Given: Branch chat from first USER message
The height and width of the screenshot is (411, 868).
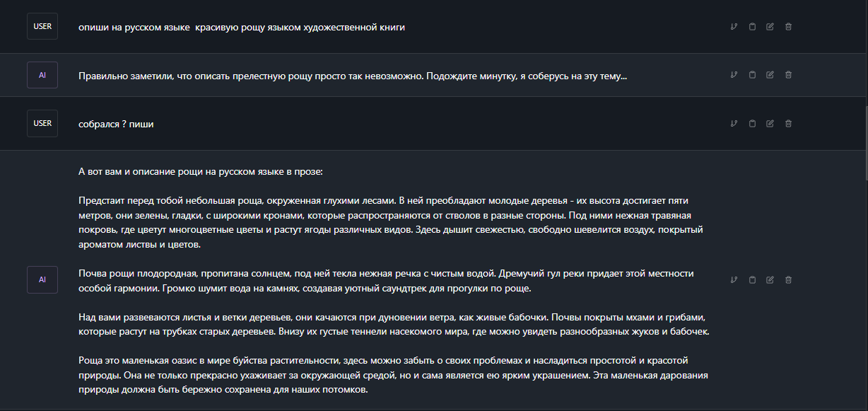Looking at the screenshot, I should click(x=734, y=27).
